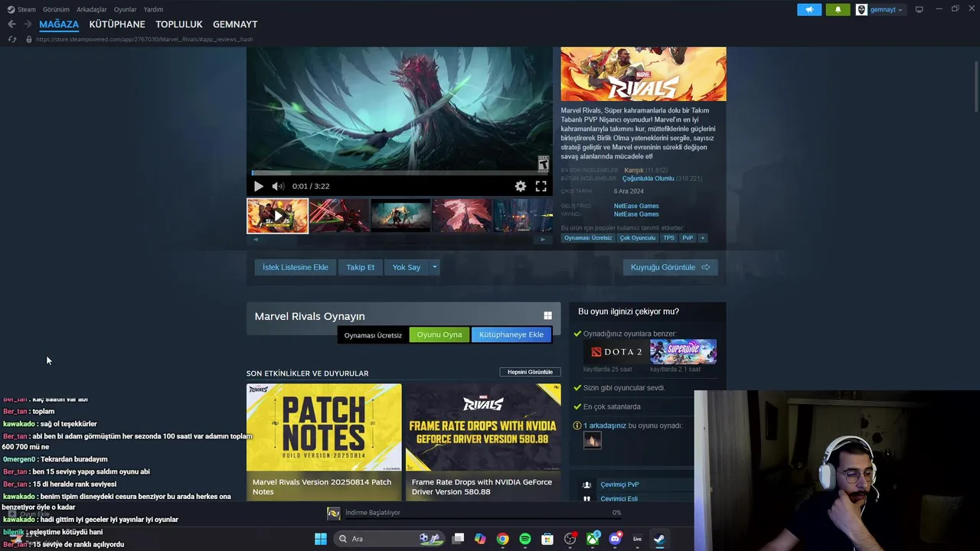Open Çoğunlukla Olumlu all reviews summary
Viewport: 980px width, 551px height.
point(648,178)
